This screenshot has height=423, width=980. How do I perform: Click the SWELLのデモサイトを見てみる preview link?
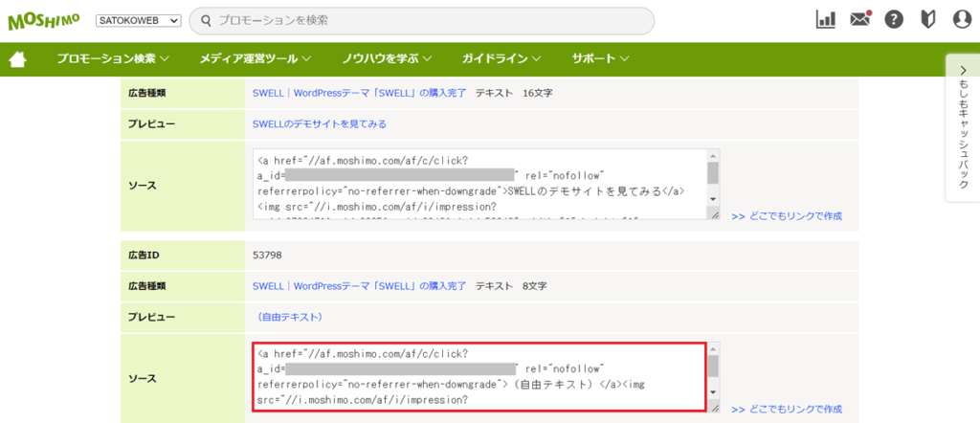320,124
